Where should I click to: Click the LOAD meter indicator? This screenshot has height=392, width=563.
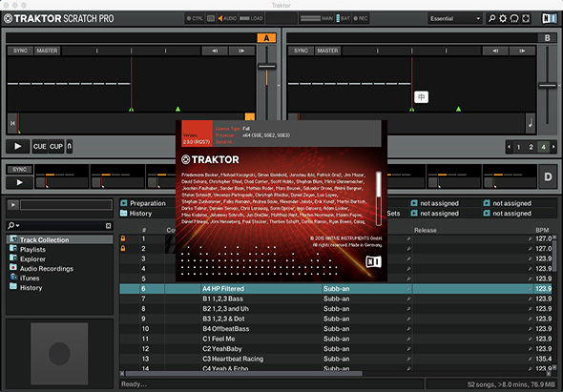251,18
